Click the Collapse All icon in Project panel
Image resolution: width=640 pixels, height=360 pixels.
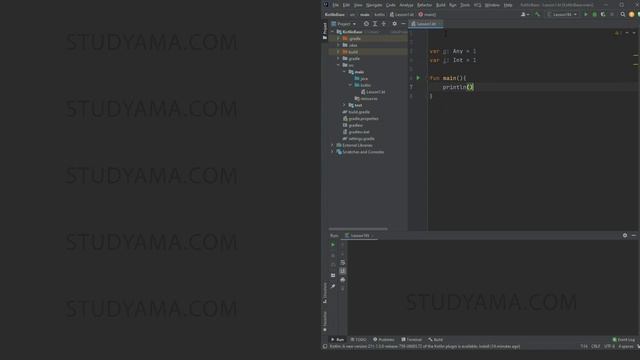(x=384, y=24)
